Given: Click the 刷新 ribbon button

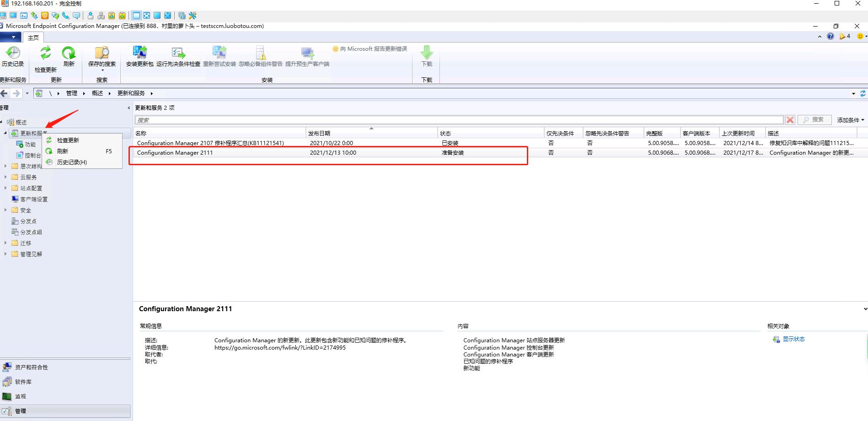Looking at the screenshot, I should pos(69,57).
